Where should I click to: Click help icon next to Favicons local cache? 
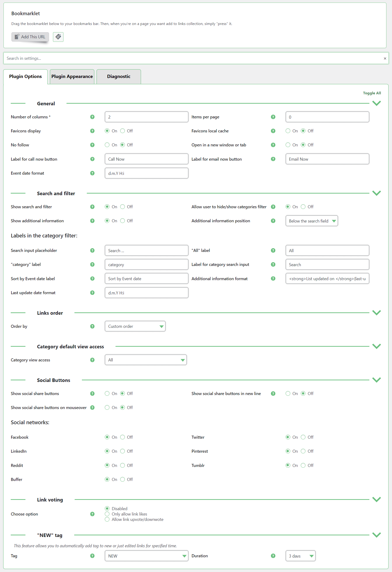273,131
